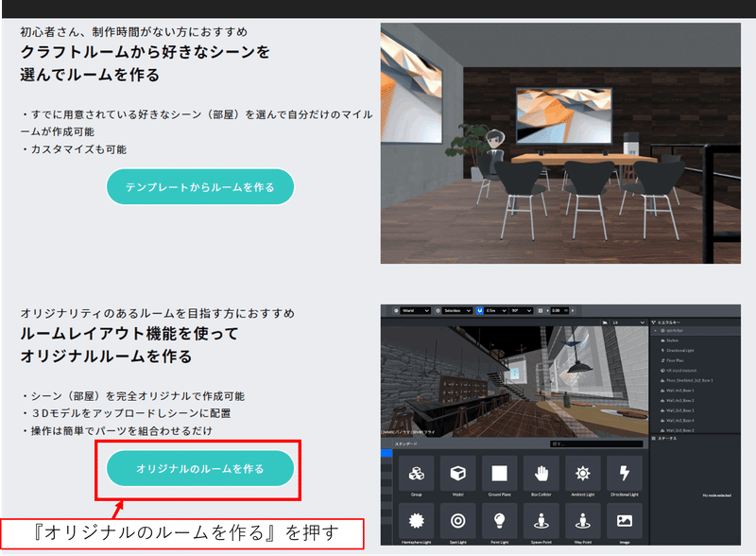Viewport: 756px width, 556px height.
Task: Click heading クラフトルームから好きなシーンを
Action: click(146, 52)
